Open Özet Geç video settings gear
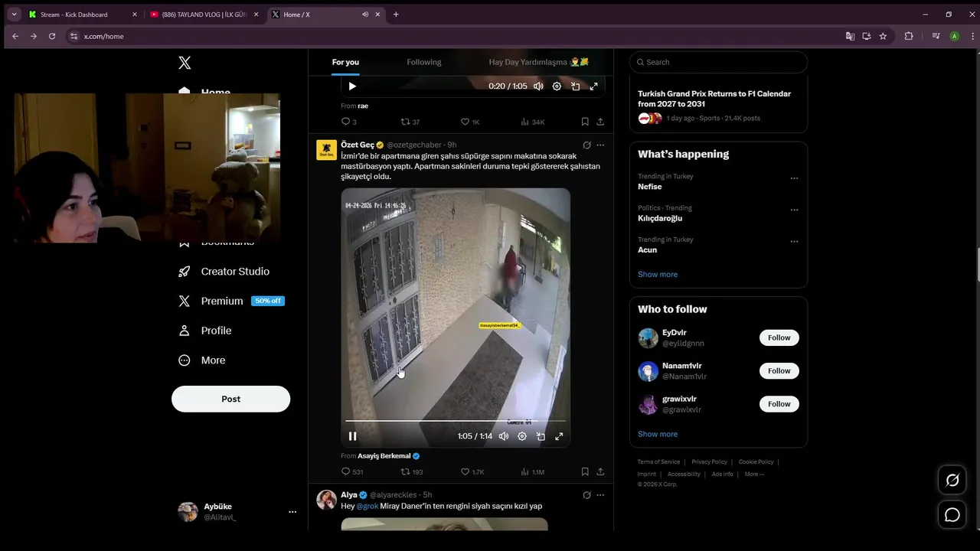980x551 pixels. coord(522,436)
